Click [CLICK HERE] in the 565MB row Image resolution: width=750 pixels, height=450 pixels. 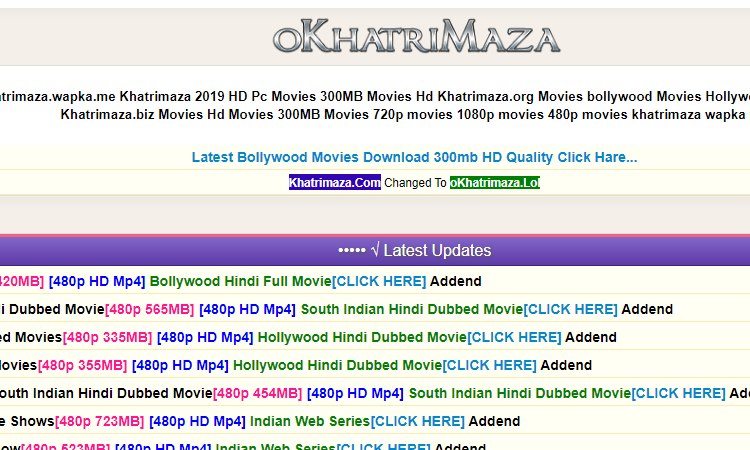click(571, 309)
